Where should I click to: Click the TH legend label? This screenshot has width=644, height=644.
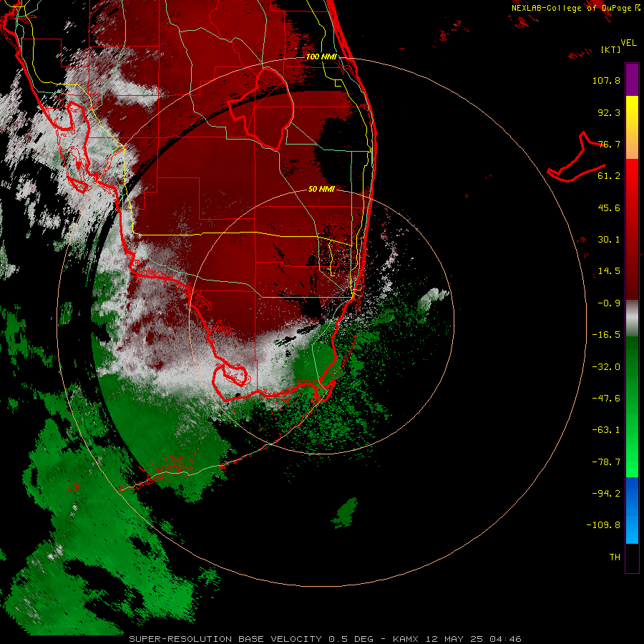[615, 557]
